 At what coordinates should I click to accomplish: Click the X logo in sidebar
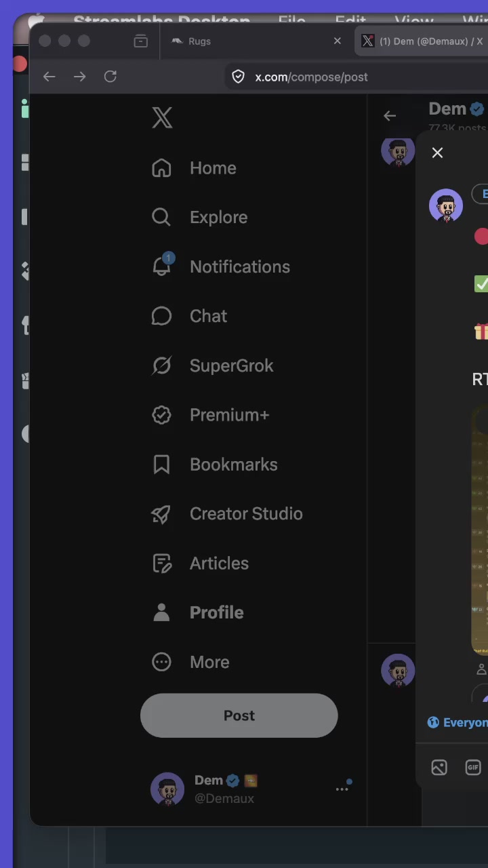[162, 118]
